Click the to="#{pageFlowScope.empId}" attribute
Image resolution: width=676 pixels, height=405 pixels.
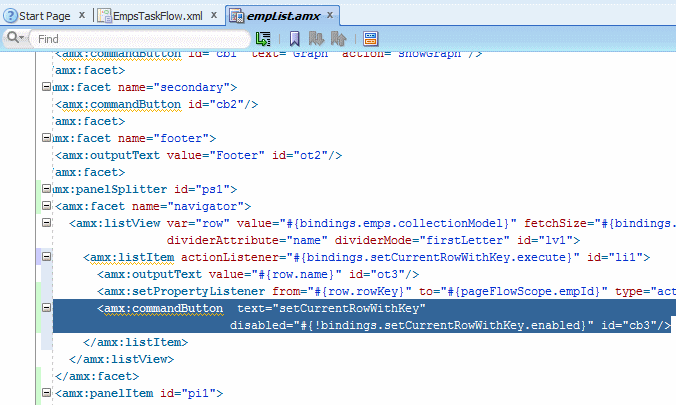(x=513, y=292)
